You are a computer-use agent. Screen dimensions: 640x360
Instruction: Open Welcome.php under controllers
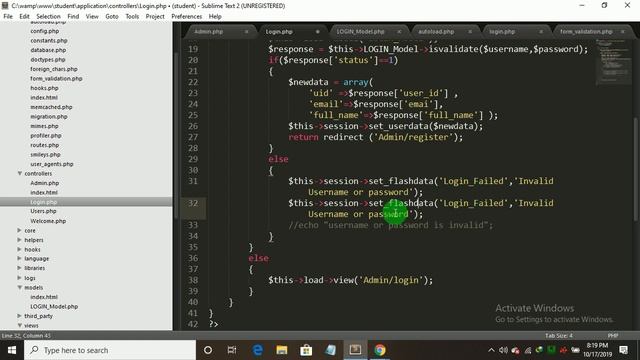coord(48,221)
